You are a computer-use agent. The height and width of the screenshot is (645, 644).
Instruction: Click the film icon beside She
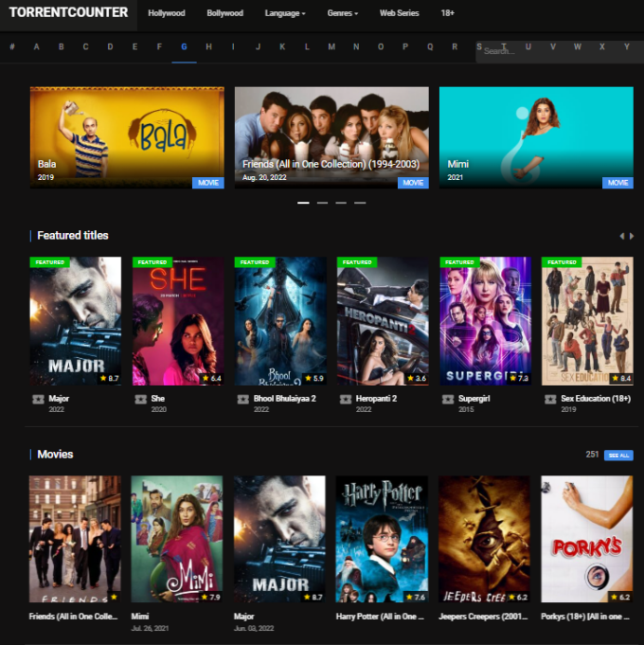pyautogui.click(x=141, y=399)
